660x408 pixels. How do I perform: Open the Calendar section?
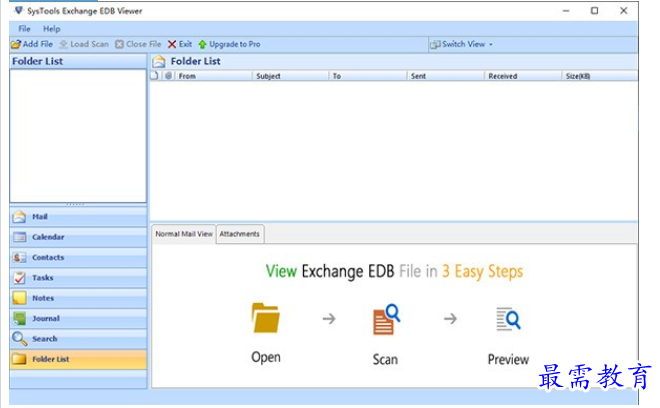click(47, 237)
